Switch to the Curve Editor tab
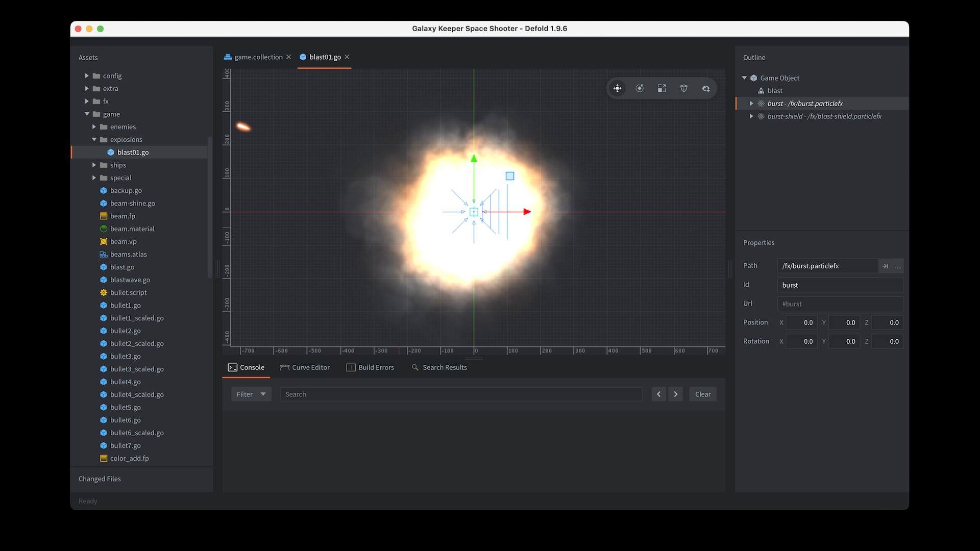Screen dimensions: 980x551 click(x=305, y=367)
